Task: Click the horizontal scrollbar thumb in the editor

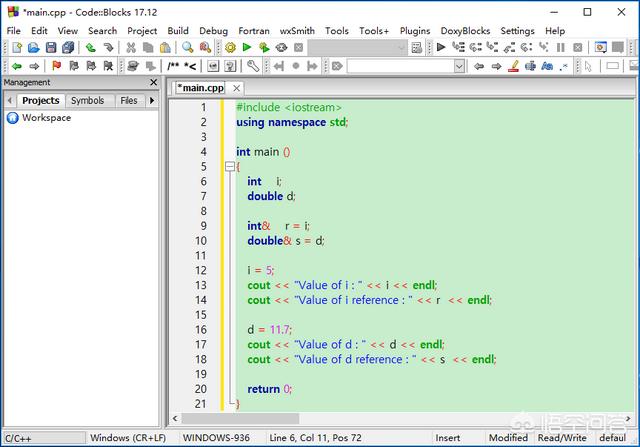Action: 240,418
